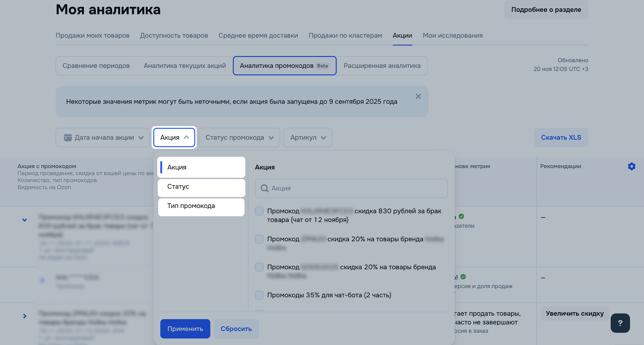Open the Расширенная аналитика tab
Viewport: 644px width, 345px height.
(382, 66)
